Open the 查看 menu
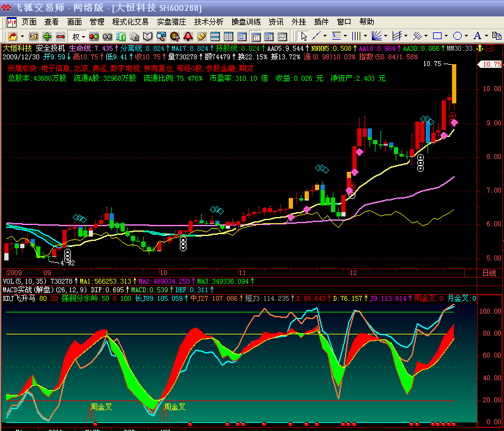 coord(52,22)
